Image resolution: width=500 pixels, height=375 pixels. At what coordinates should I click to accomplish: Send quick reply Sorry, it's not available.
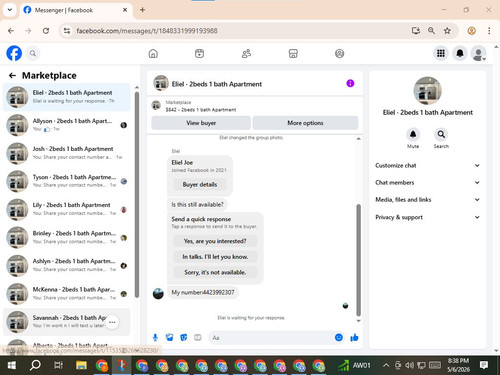215,272
